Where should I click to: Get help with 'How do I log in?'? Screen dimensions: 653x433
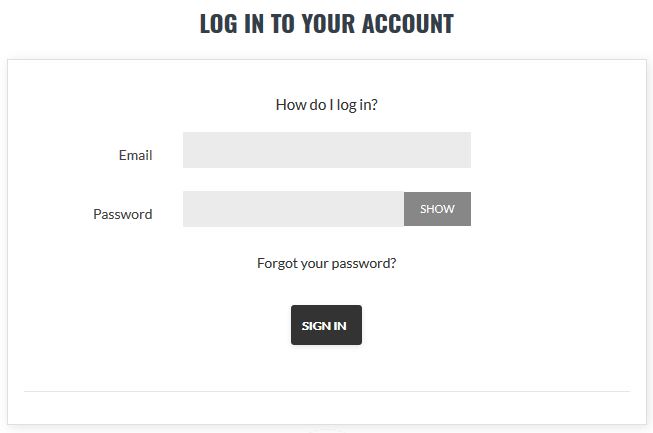point(326,105)
